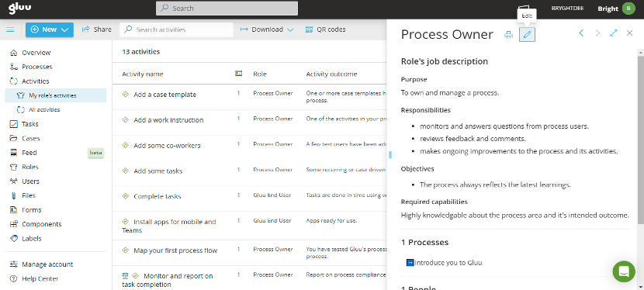
Task: Toggle the hamburger sidebar menu
Action: coord(10,29)
